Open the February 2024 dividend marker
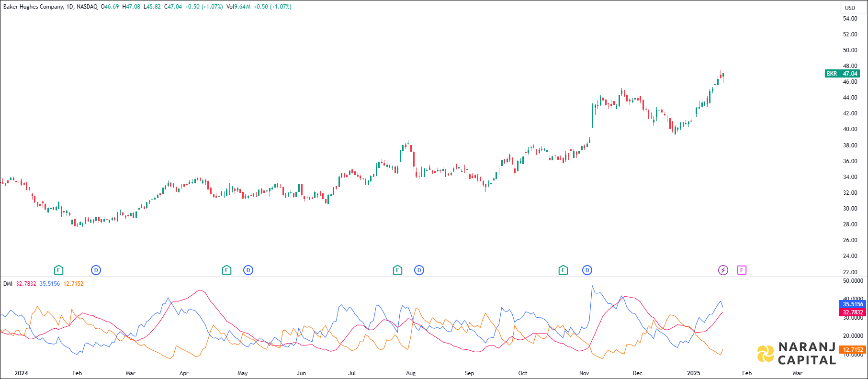This screenshot has height=379, width=868. click(x=96, y=270)
